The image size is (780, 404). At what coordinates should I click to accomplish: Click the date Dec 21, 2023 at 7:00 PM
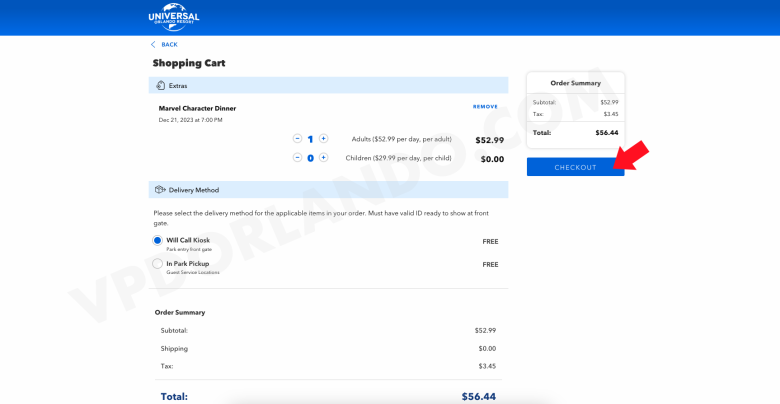(191, 120)
